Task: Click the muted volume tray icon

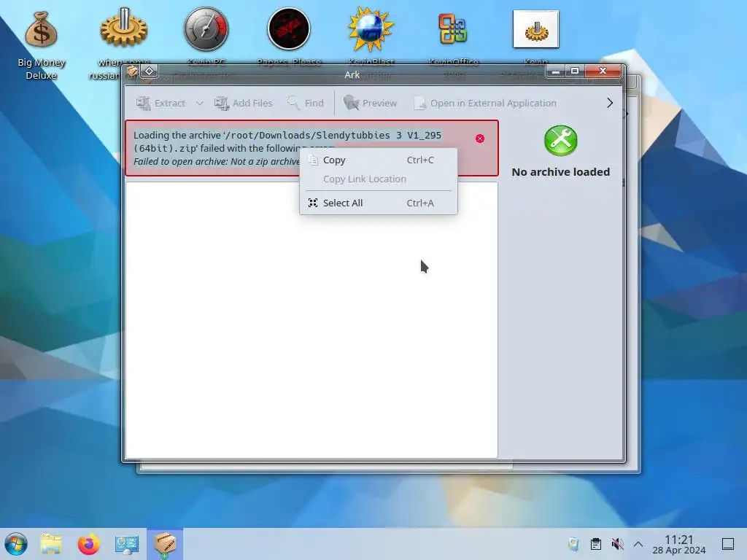Action: [x=617, y=544]
